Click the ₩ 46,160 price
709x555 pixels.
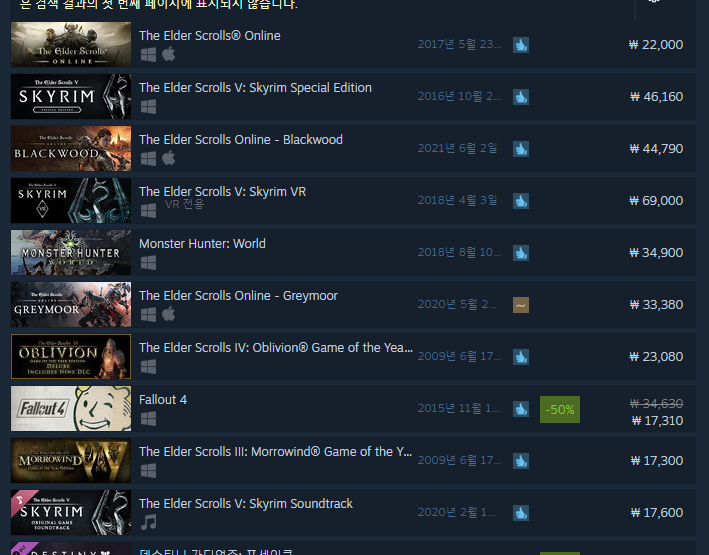(656, 97)
